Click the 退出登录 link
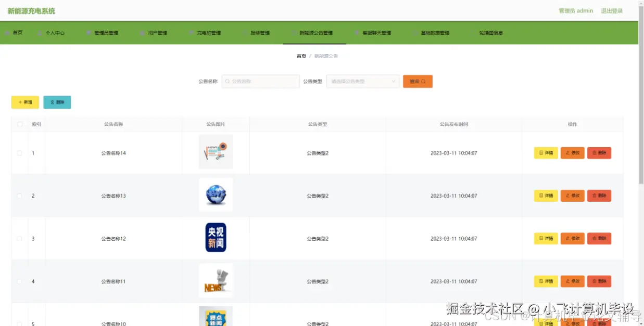Screen dimensions: 644x326 (612, 10)
